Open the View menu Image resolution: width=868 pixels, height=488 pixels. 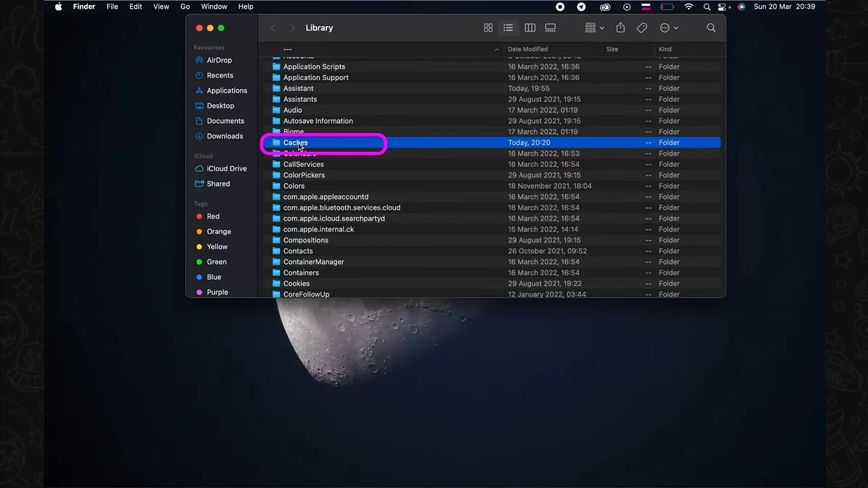pos(161,7)
